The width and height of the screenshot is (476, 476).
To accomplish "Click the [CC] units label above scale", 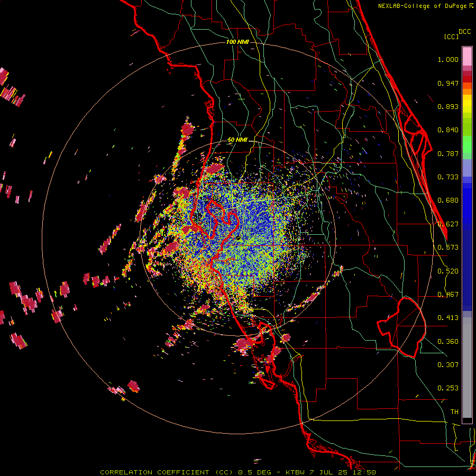I will tap(451, 36).
